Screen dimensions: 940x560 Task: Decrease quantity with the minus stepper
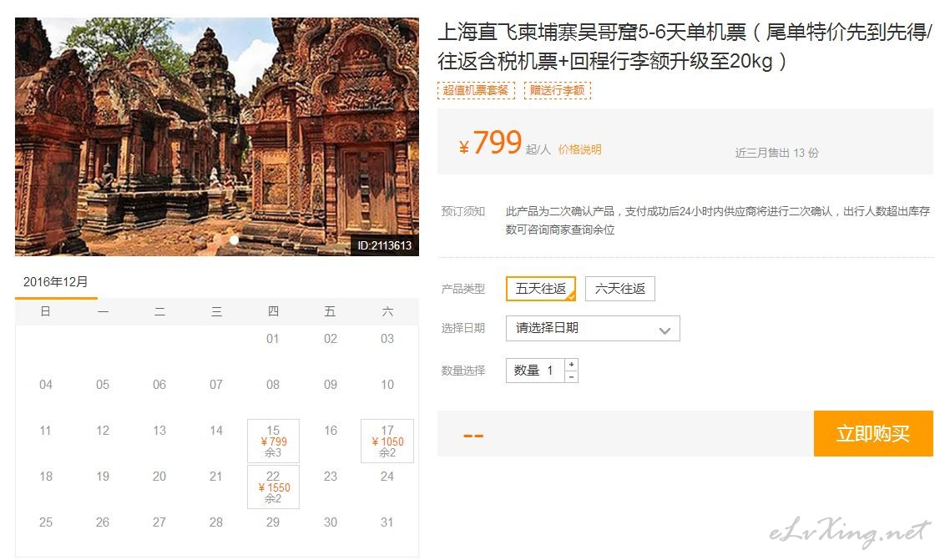point(571,377)
